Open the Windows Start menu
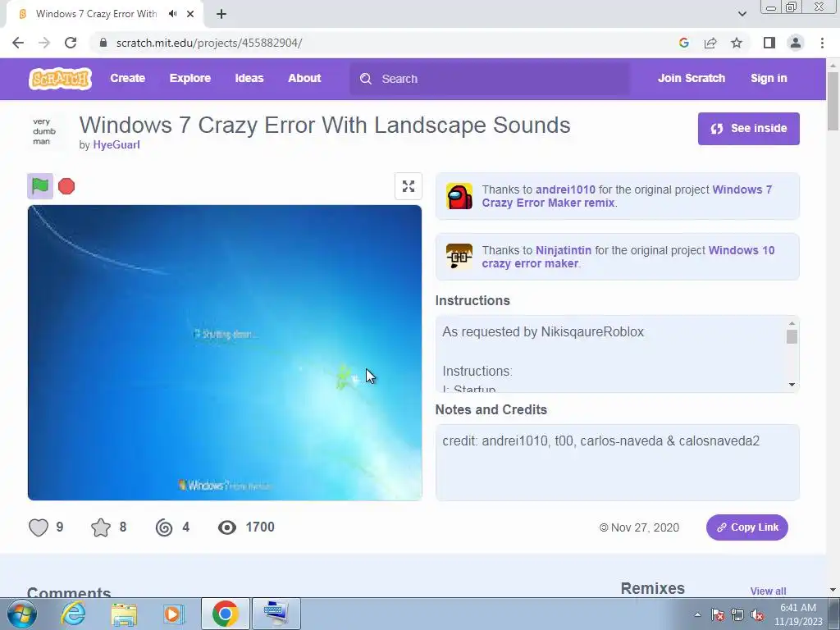The height and width of the screenshot is (630, 840). click(x=22, y=614)
